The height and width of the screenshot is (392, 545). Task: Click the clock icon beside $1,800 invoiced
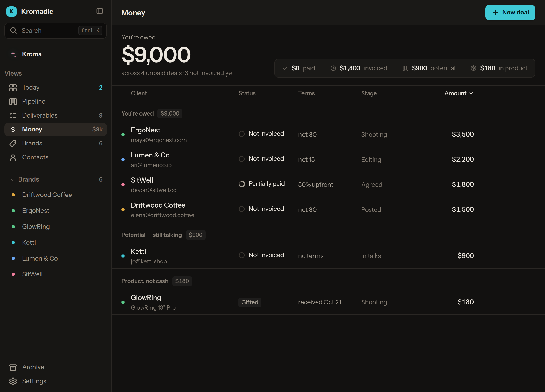coord(333,68)
